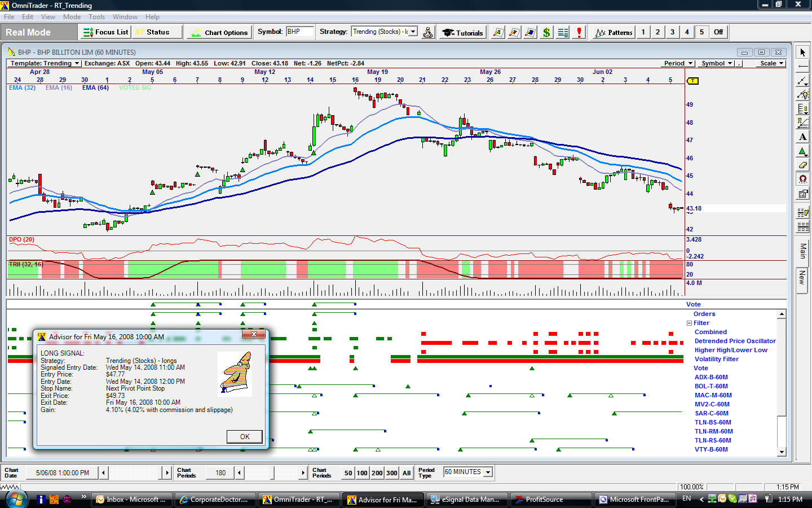Click the second notepad pencil toolbar icon
Screen dimensions: 812x508
point(514,32)
